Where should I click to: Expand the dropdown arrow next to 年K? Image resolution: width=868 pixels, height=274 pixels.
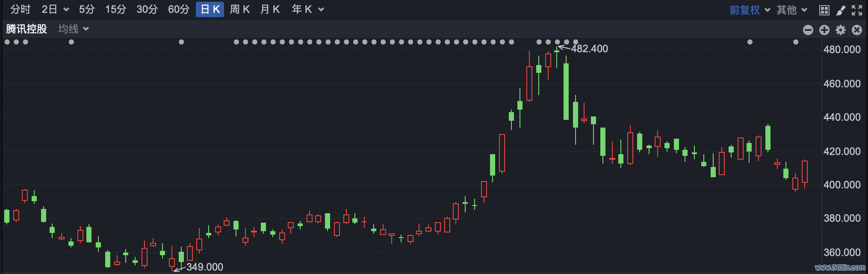[321, 10]
